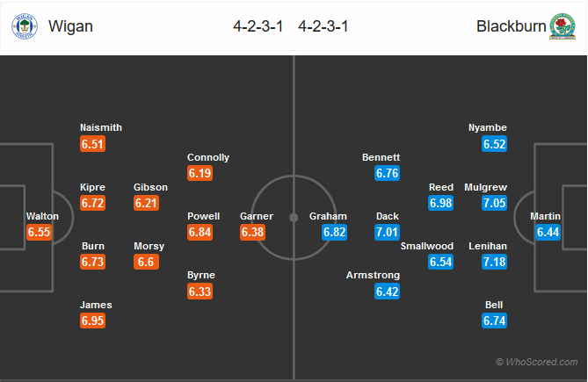Screen dimensions: 588x382
Task: Select Lenihan's 7.18 rating badge
Action: 494,262
